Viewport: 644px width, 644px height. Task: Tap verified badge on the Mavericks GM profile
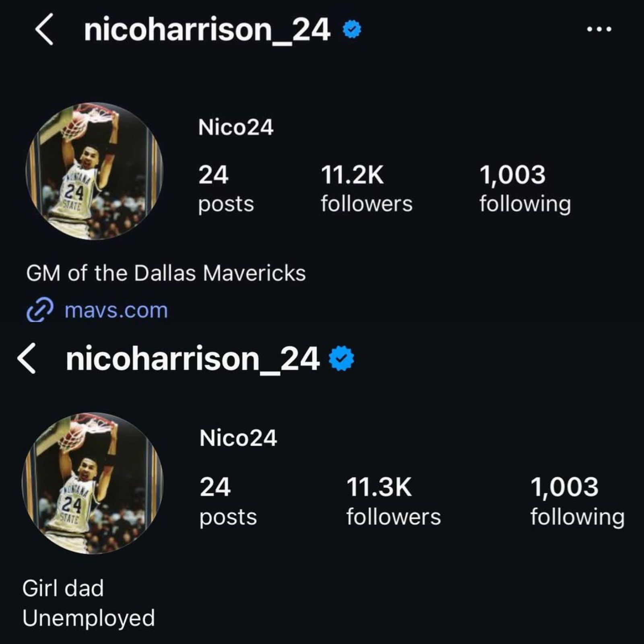[352, 29]
